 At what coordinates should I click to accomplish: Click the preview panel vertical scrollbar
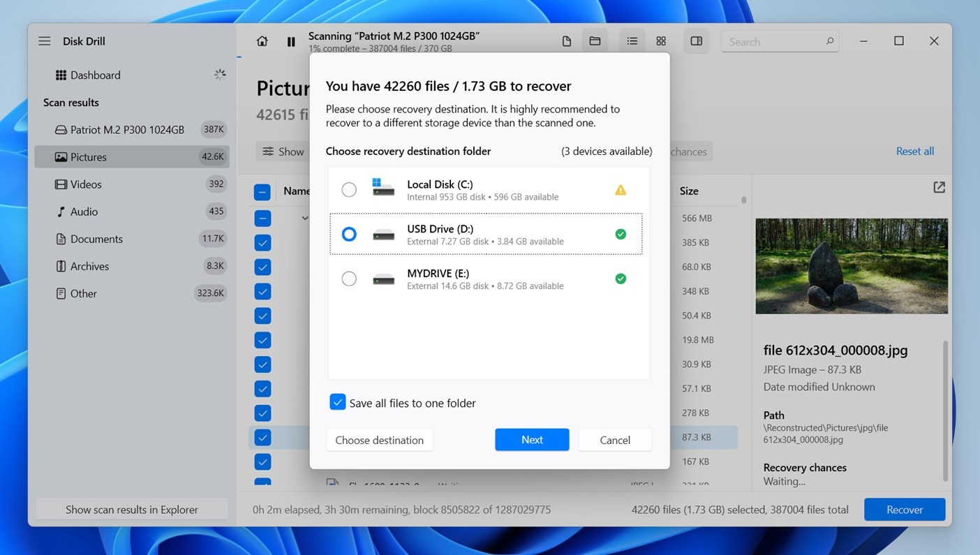pos(946,410)
